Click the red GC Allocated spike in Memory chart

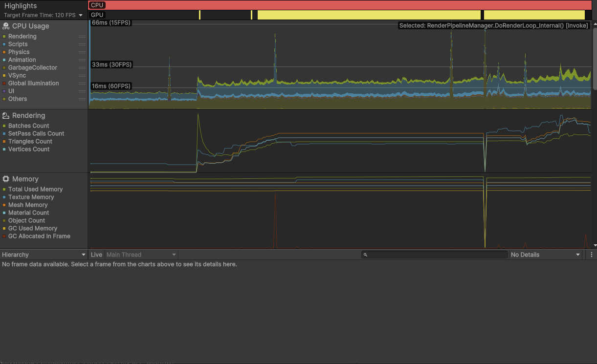pyautogui.click(x=275, y=220)
